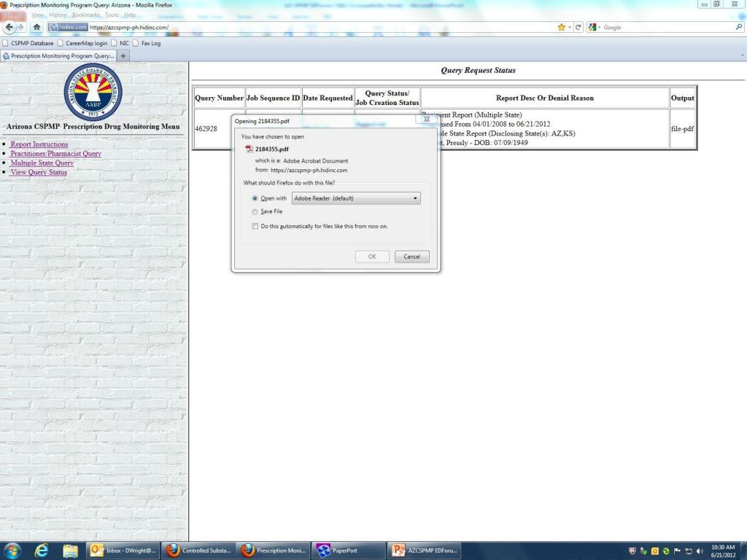Click the 2184355.pdf file icon
The height and width of the screenshot is (560, 747).
coord(249,149)
